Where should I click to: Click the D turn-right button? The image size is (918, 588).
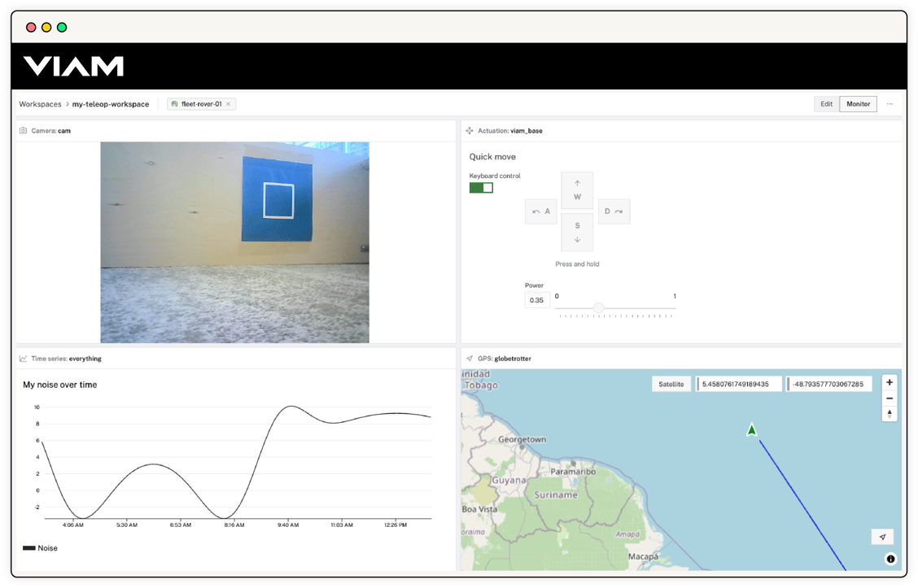[614, 211]
